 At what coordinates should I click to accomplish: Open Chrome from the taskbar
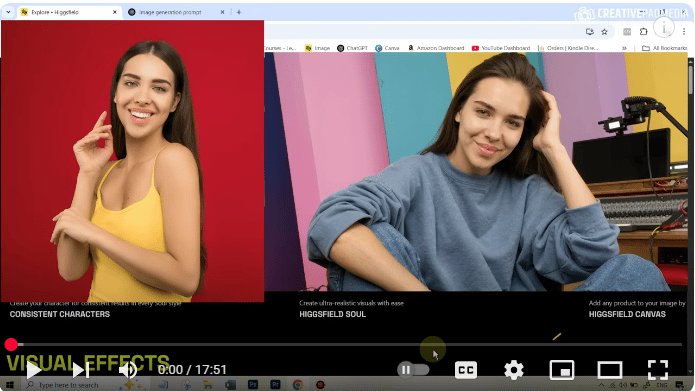tap(298, 385)
